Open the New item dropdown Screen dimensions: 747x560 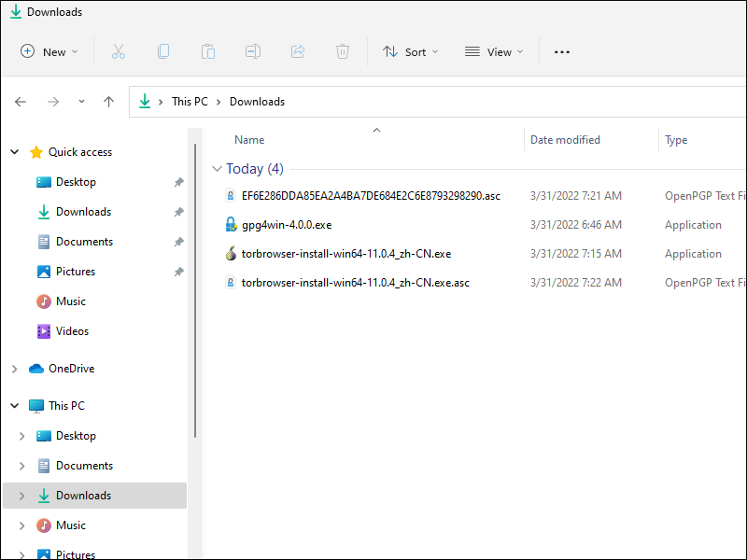pyautogui.click(x=49, y=52)
